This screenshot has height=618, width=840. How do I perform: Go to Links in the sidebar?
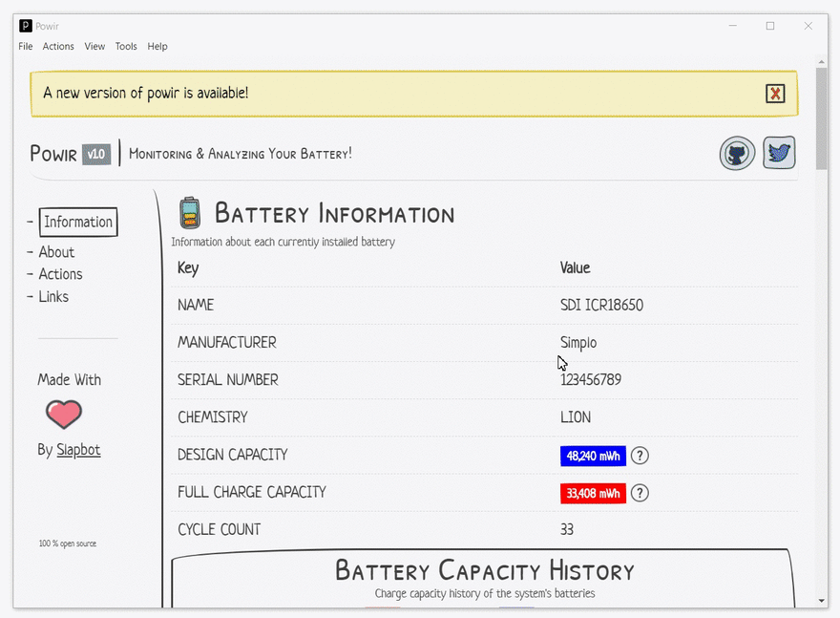coord(53,296)
